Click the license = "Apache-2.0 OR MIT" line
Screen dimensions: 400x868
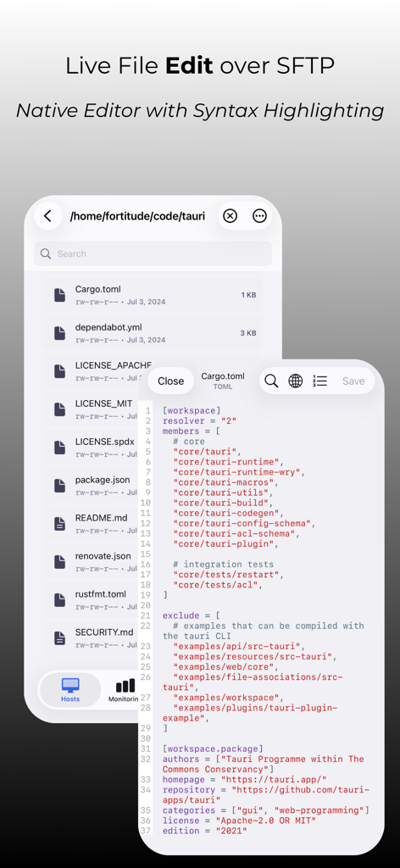(x=239, y=821)
